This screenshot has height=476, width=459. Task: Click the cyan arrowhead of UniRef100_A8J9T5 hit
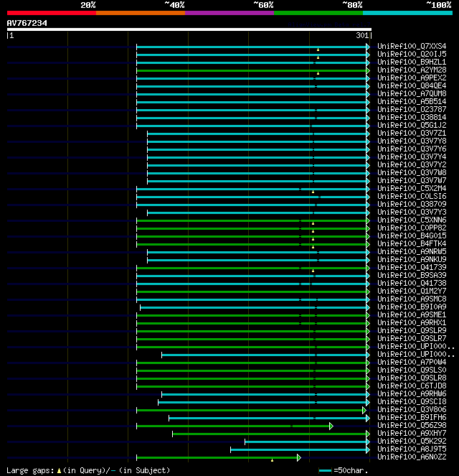click(x=368, y=449)
